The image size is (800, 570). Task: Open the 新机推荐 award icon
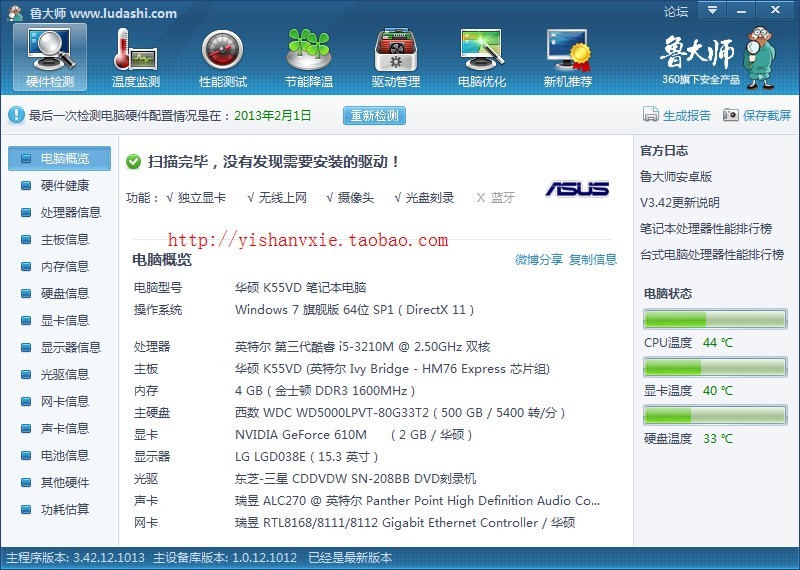pyautogui.click(x=568, y=50)
